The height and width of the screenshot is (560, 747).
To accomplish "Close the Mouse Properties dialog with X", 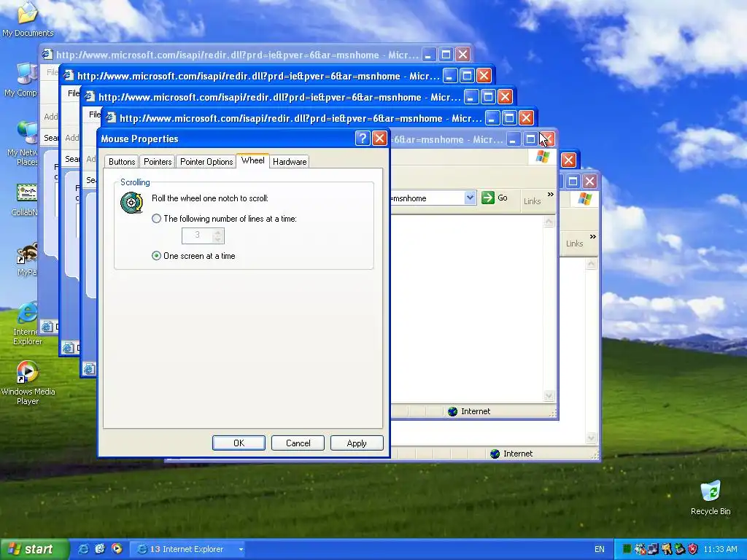I will point(379,139).
